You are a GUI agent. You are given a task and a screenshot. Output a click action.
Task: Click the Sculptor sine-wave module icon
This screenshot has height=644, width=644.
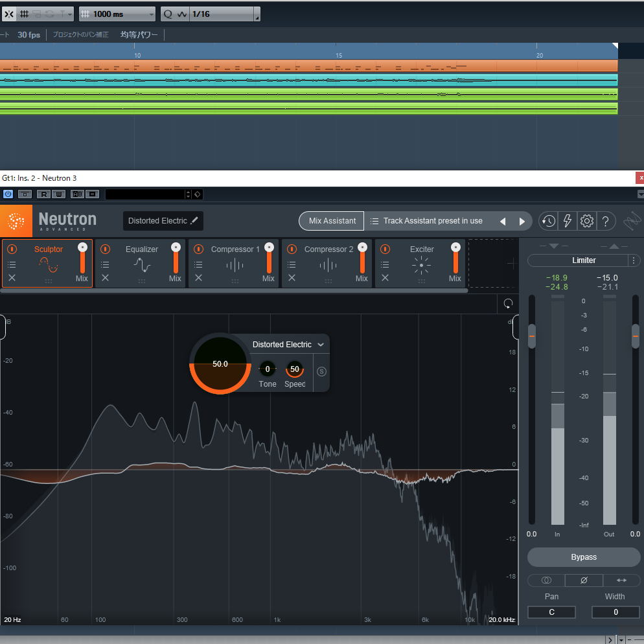tap(49, 265)
